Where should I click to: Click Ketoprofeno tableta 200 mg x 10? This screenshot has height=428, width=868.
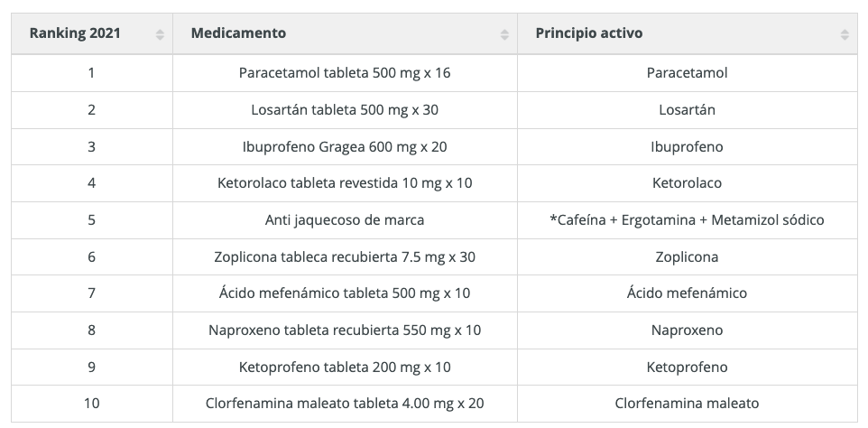click(345, 368)
